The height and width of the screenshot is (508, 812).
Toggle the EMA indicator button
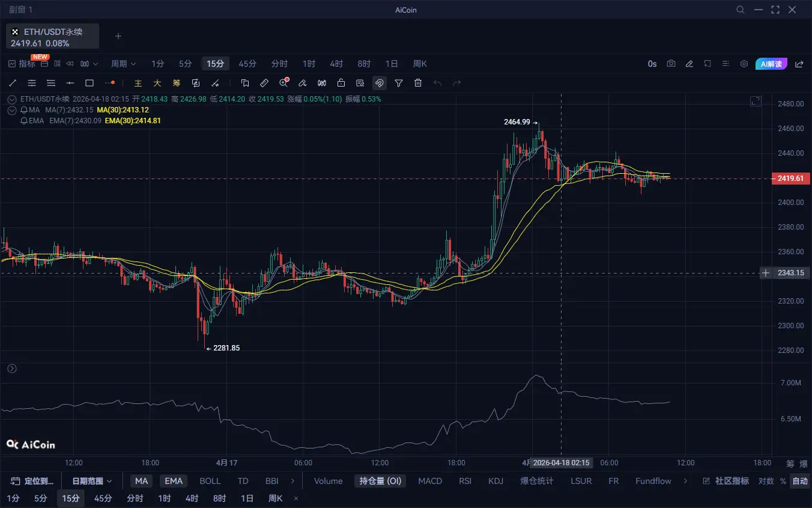click(x=174, y=481)
